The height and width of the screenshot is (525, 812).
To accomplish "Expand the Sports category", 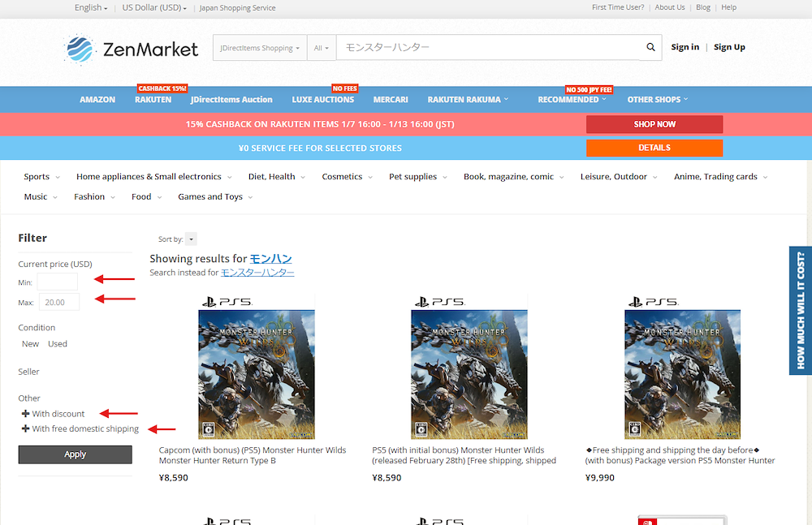I will coord(42,177).
